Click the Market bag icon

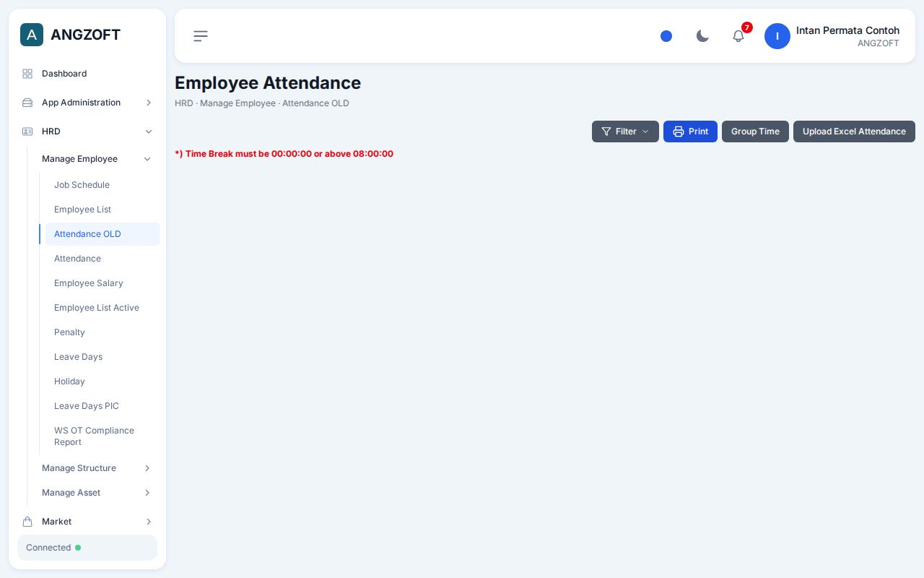click(27, 522)
